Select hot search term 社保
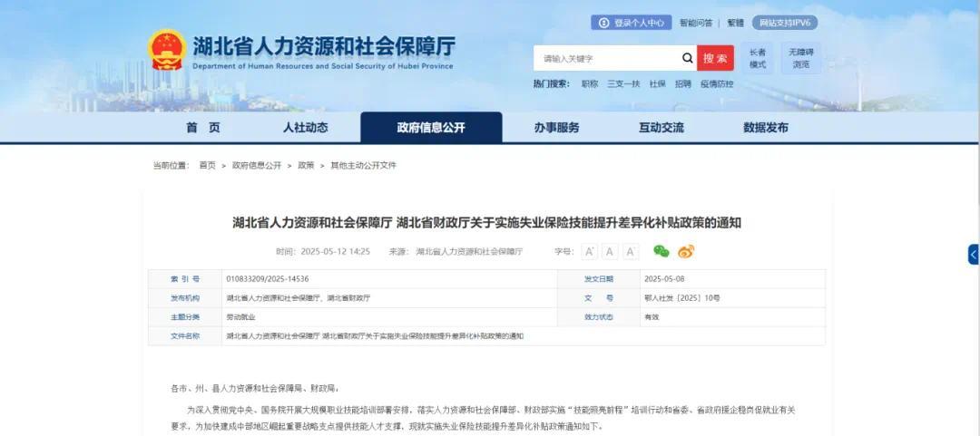 (657, 83)
